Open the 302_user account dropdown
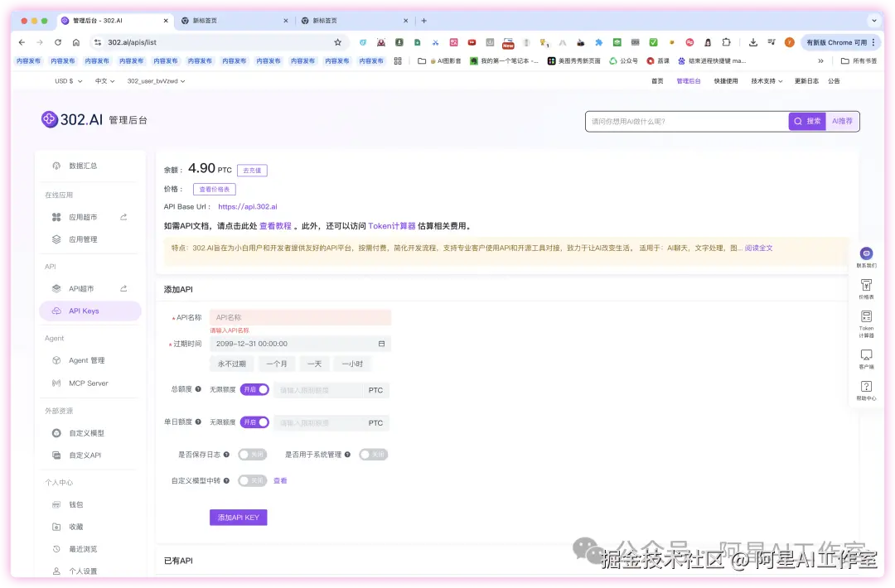Viewport: 895px width, 588px height. [156, 81]
